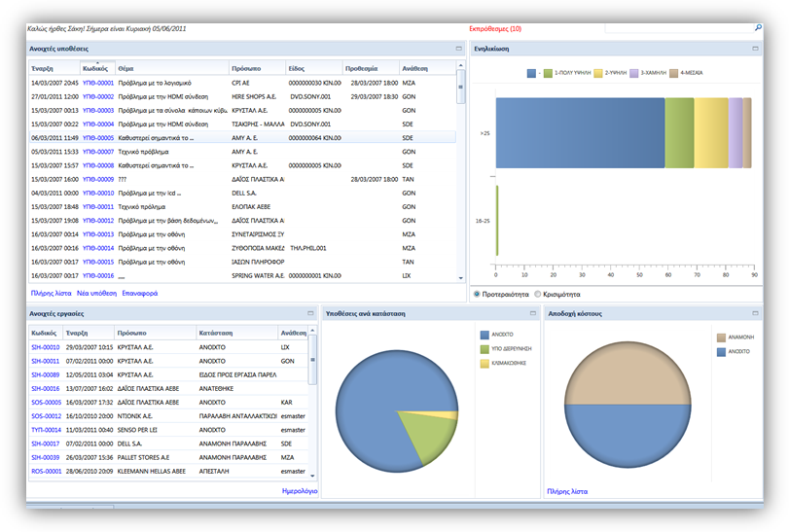This screenshot has width=789, height=532.
Task: Click the status ΑΠΕΣΤΑΛΗ cell
Action: [x=214, y=471]
